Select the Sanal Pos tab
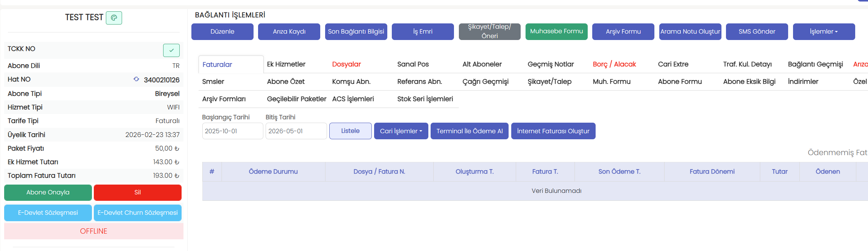Screen dimensions: 868x251 pyautogui.click(x=413, y=64)
